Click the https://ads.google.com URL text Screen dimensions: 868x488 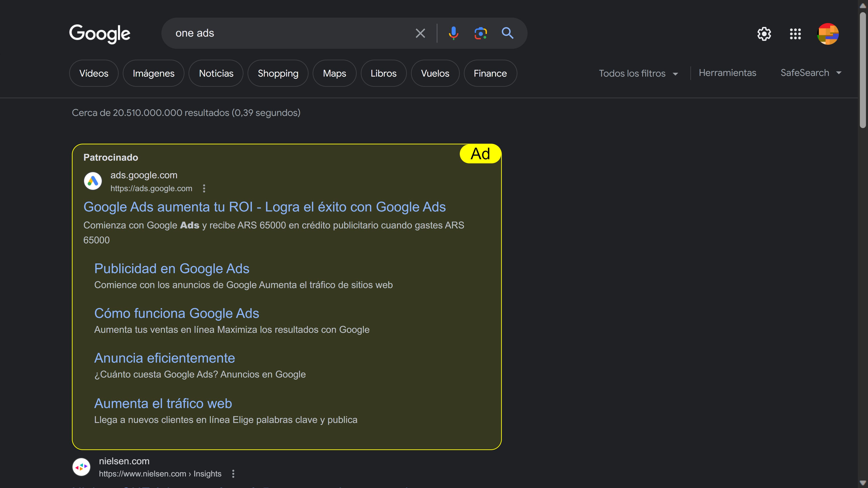point(151,189)
